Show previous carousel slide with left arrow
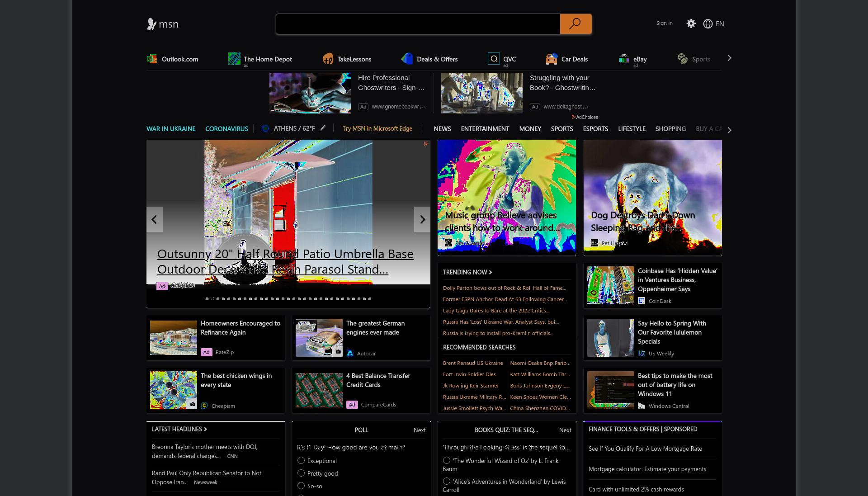Image resolution: width=868 pixels, height=496 pixels. (x=155, y=219)
